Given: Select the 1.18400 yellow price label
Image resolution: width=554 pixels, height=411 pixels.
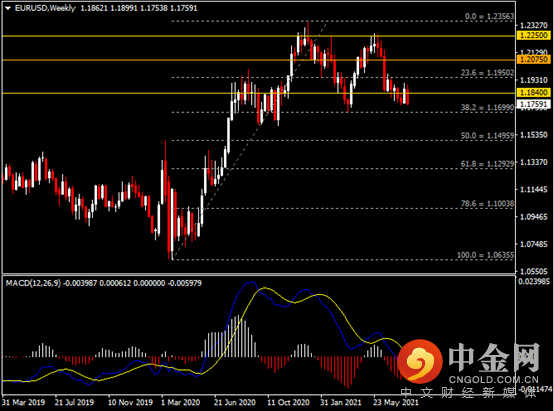Looking at the screenshot, I should pyautogui.click(x=534, y=93).
